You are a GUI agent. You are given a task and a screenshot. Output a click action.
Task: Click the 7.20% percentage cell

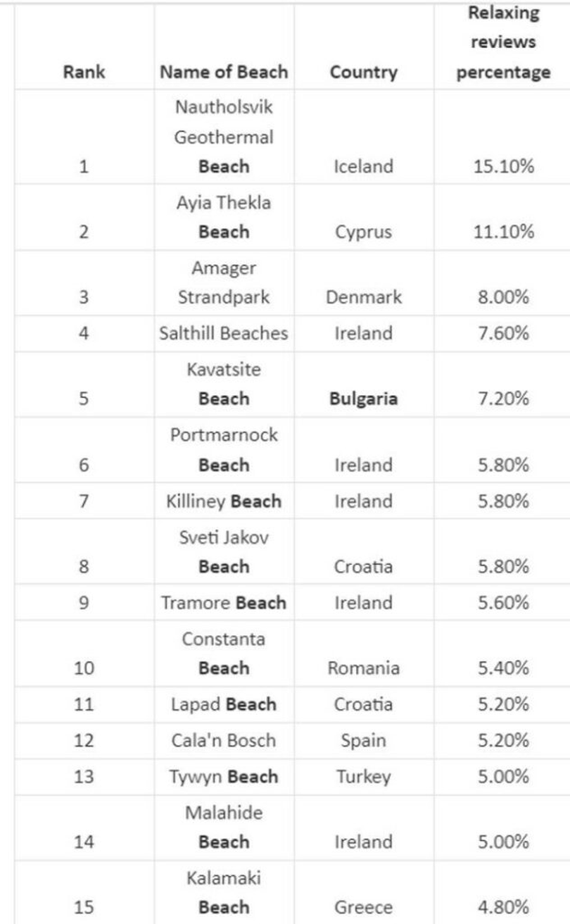pos(503,399)
